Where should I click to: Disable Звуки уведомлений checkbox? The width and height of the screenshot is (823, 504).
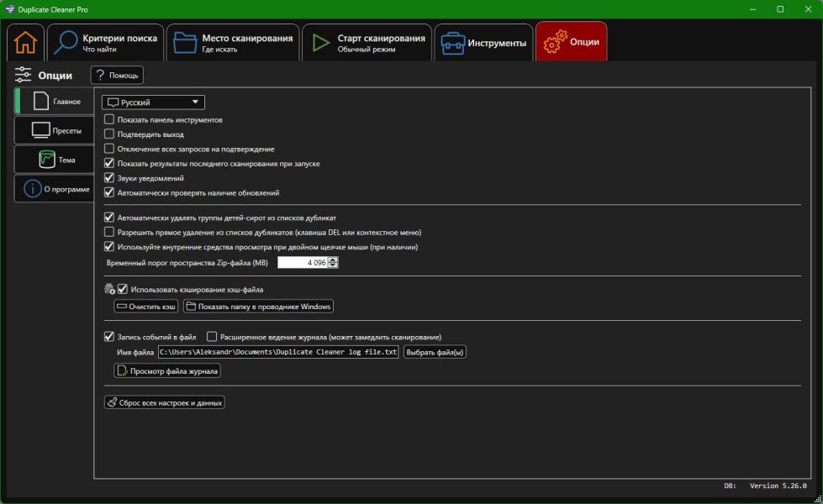[109, 178]
